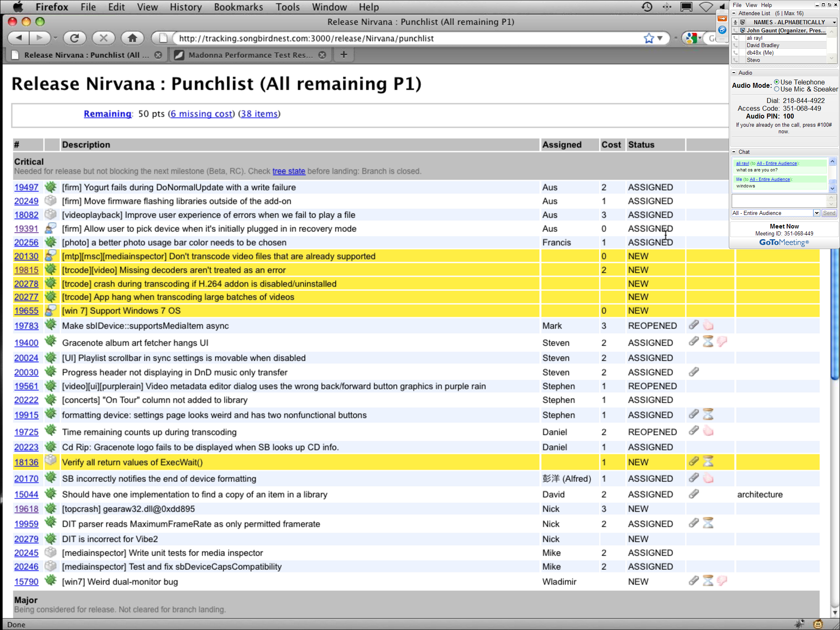Collapse the Attendee List panel
The height and width of the screenshot is (630, 840).
click(x=734, y=13)
